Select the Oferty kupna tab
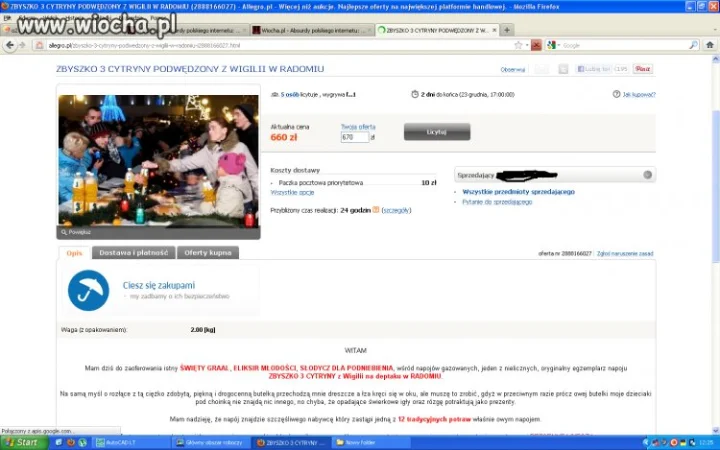720x450 pixels. click(x=208, y=253)
